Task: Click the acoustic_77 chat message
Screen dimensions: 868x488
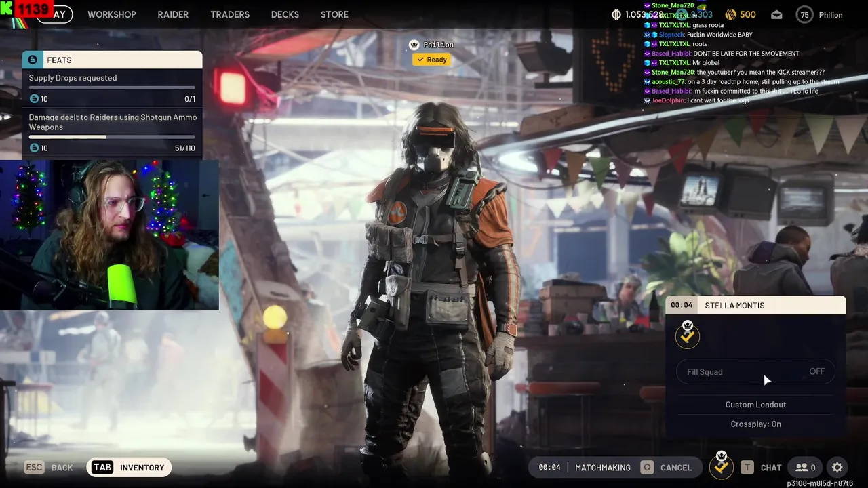Action: 741,82
